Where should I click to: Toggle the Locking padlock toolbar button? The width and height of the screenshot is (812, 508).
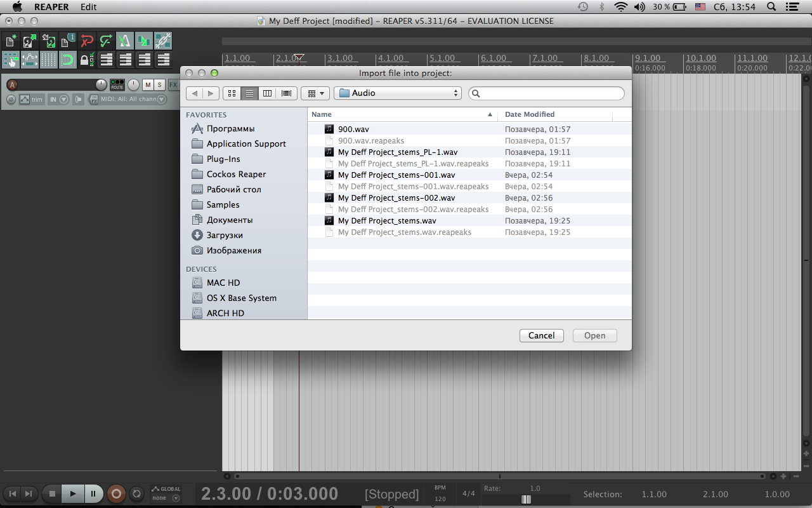(87, 60)
